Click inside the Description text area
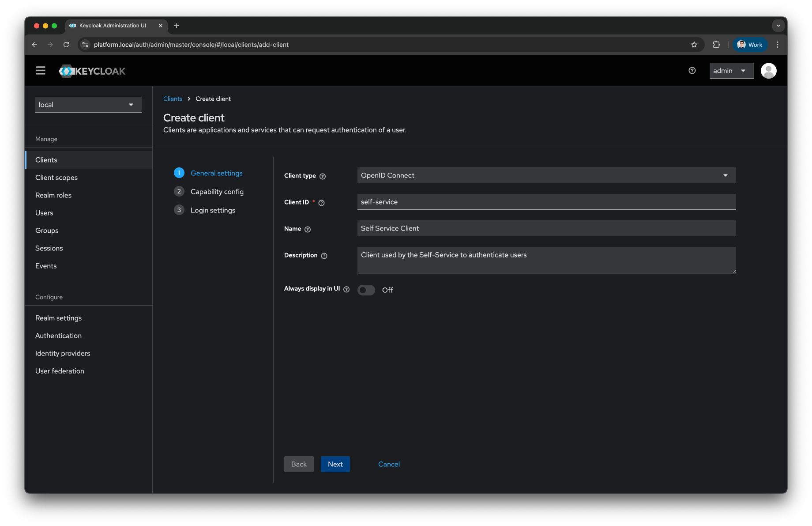812x526 pixels. coord(546,260)
